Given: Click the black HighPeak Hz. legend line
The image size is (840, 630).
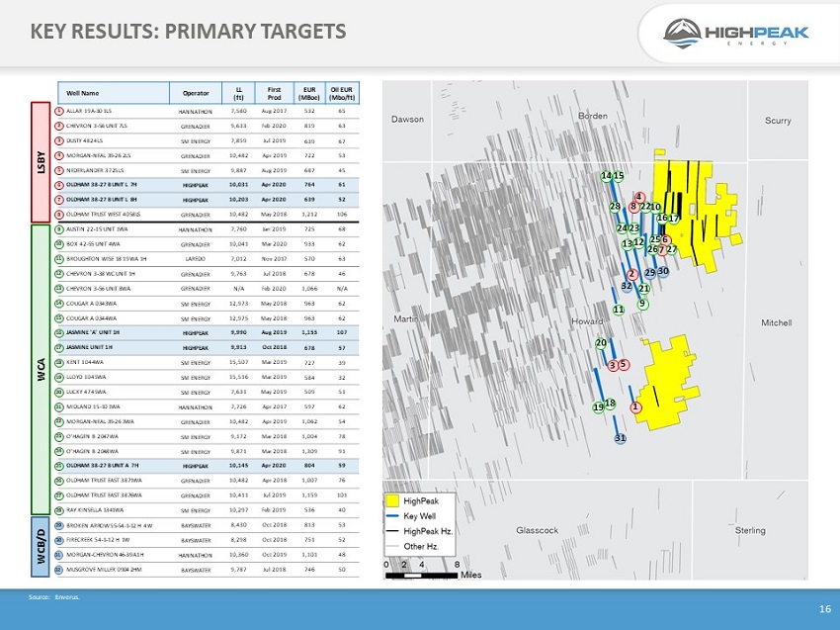Looking at the screenshot, I should (x=392, y=531).
